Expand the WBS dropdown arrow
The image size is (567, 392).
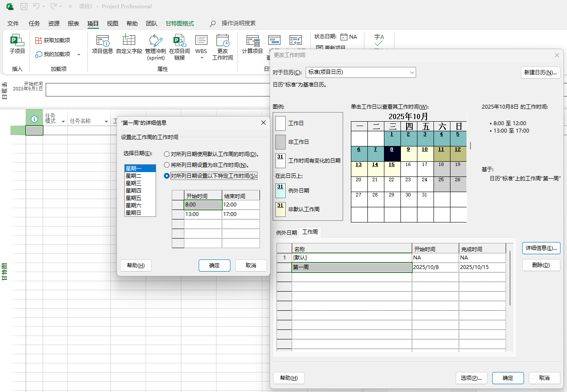click(x=201, y=58)
